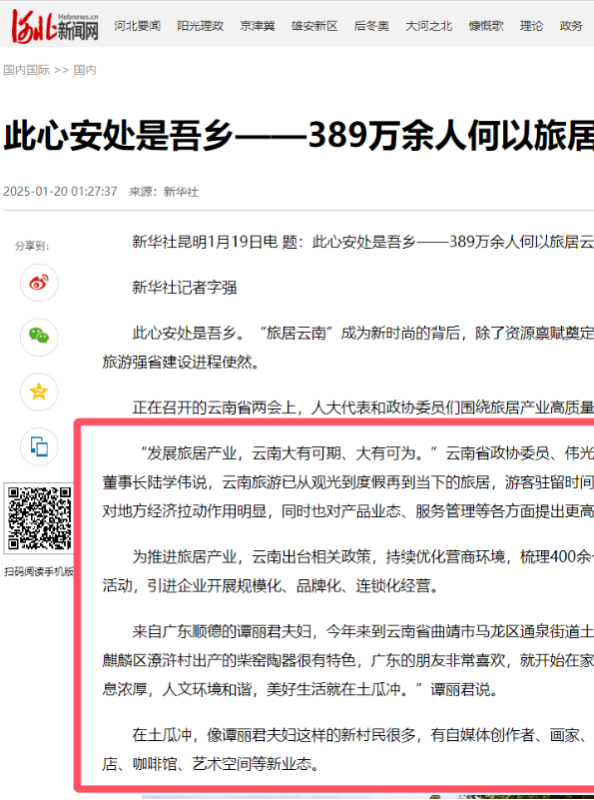The height and width of the screenshot is (800, 594).
Task: Click paragraph starting 为推进旅居产业
Action: [x=348, y=571]
